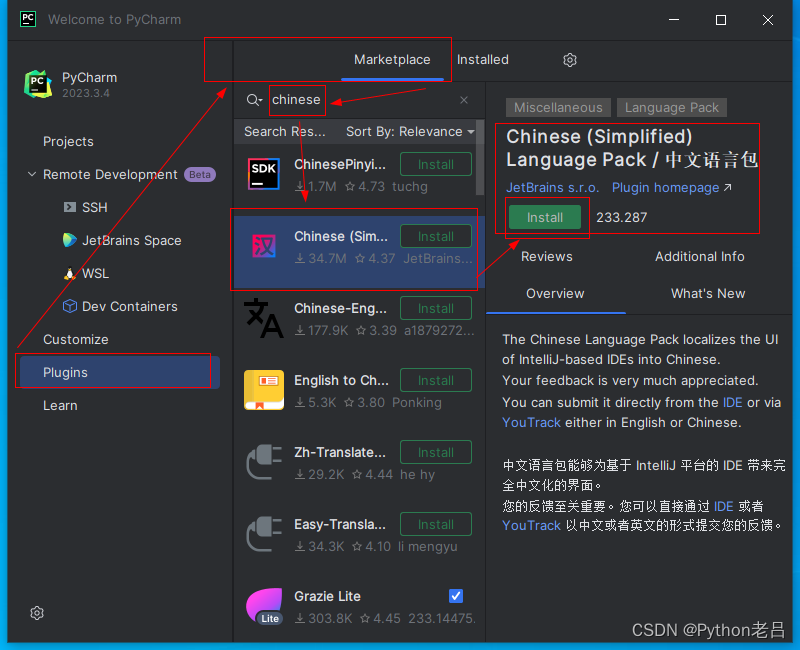Click the chinese search input field
Image resolution: width=800 pixels, height=650 pixels.
click(362, 100)
